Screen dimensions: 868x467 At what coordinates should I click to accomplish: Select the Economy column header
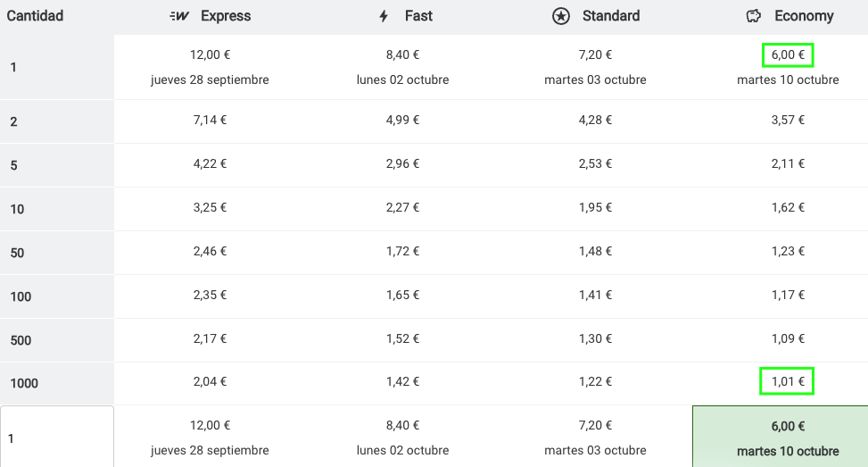[x=789, y=16]
